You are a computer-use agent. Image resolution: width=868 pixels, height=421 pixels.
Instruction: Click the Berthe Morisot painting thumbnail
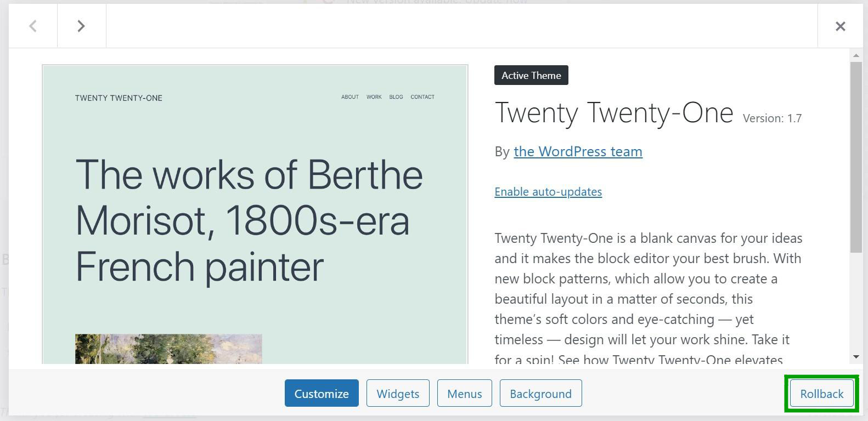click(x=168, y=349)
